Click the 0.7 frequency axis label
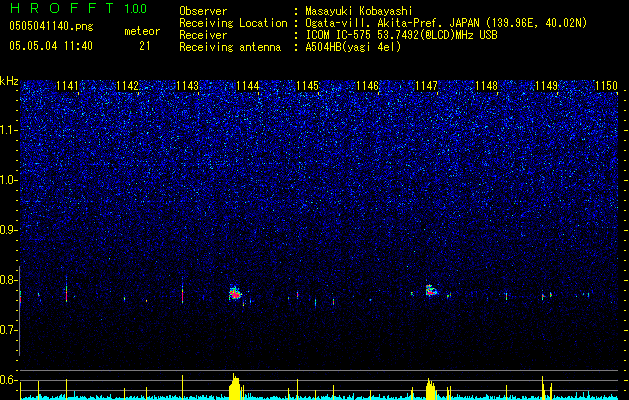 [x=9, y=330]
